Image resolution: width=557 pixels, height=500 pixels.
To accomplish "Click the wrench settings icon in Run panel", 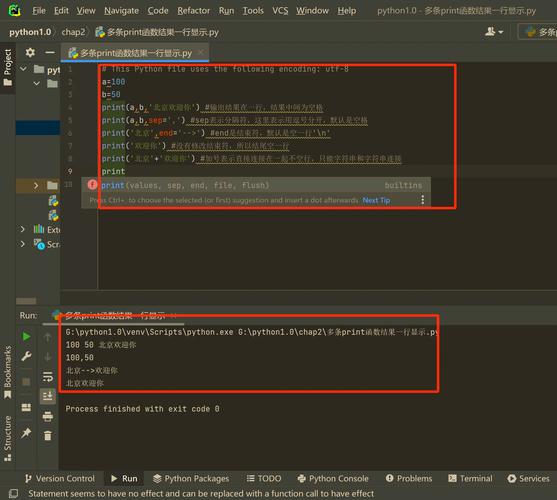I will (26, 356).
